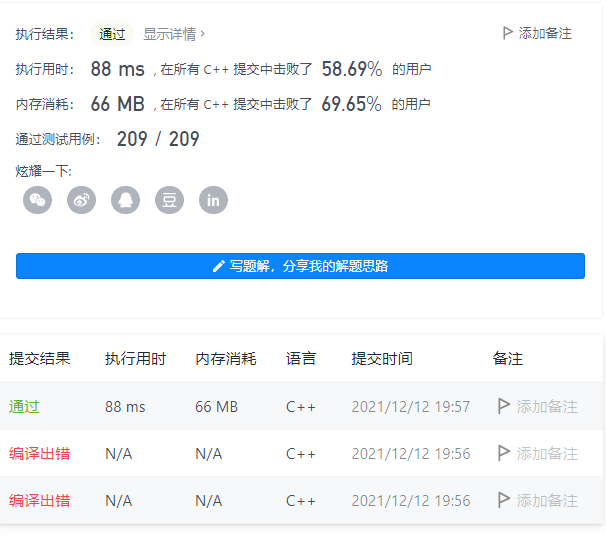This screenshot has height=537, width=606.
Task: Open the 通过 submission from 19:57
Action: [x=24, y=407]
